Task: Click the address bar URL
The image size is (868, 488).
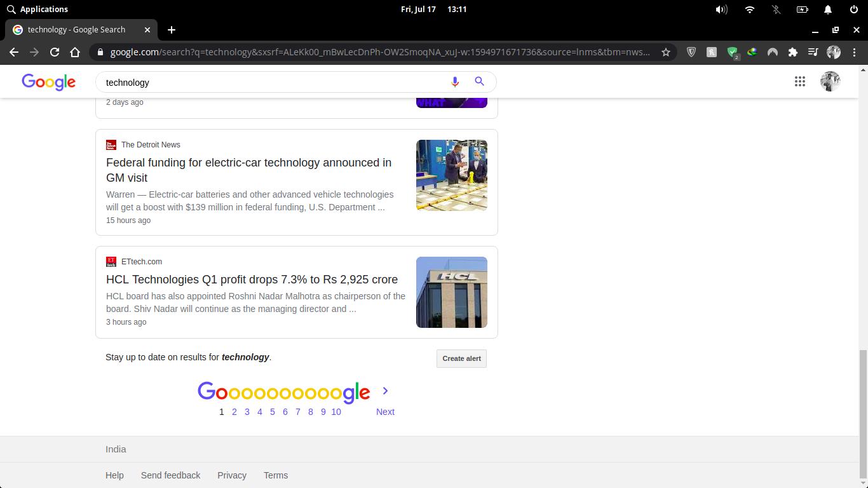Action: 380,52
